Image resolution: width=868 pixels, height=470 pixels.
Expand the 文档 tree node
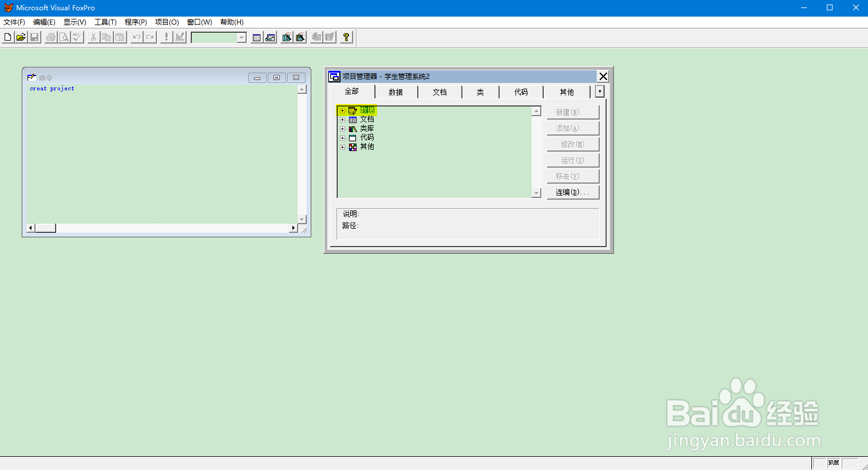coord(342,120)
